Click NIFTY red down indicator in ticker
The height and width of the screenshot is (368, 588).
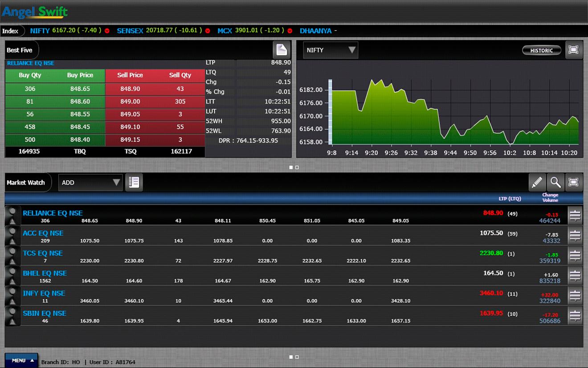pyautogui.click(x=107, y=31)
